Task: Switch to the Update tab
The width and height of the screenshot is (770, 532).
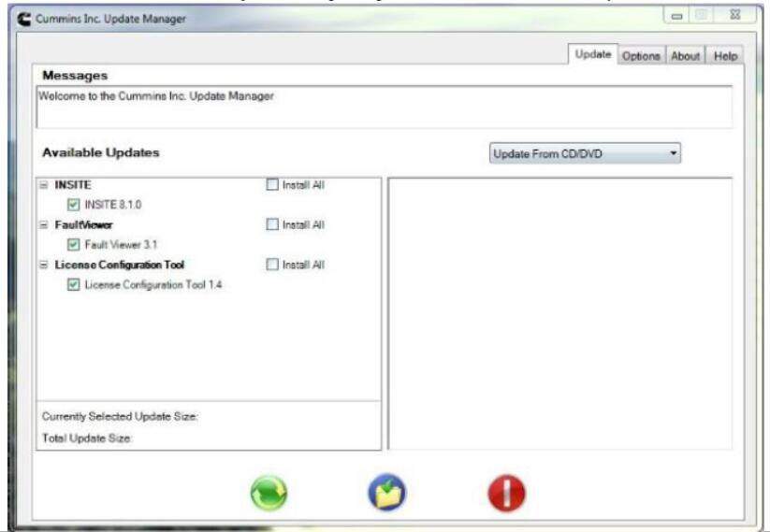Action: click(593, 54)
